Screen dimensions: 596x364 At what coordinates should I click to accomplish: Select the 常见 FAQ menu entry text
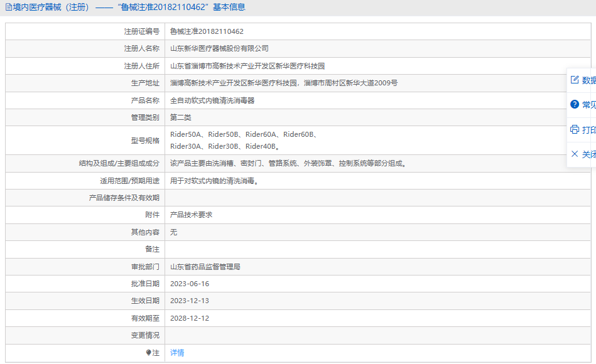point(589,104)
